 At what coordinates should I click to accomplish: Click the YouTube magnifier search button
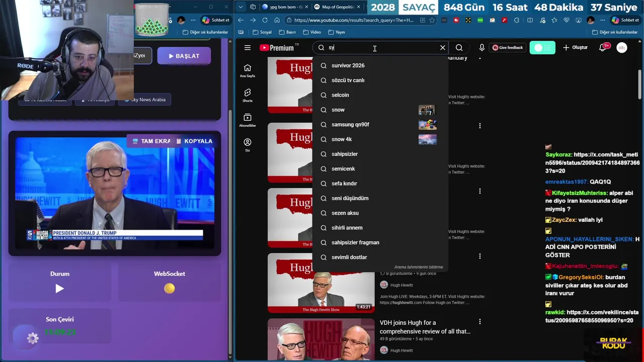pos(459,48)
